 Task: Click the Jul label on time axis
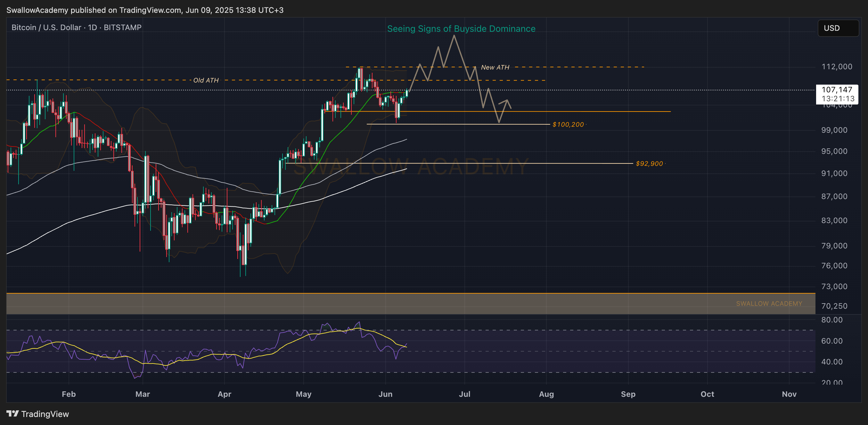point(464,394)
